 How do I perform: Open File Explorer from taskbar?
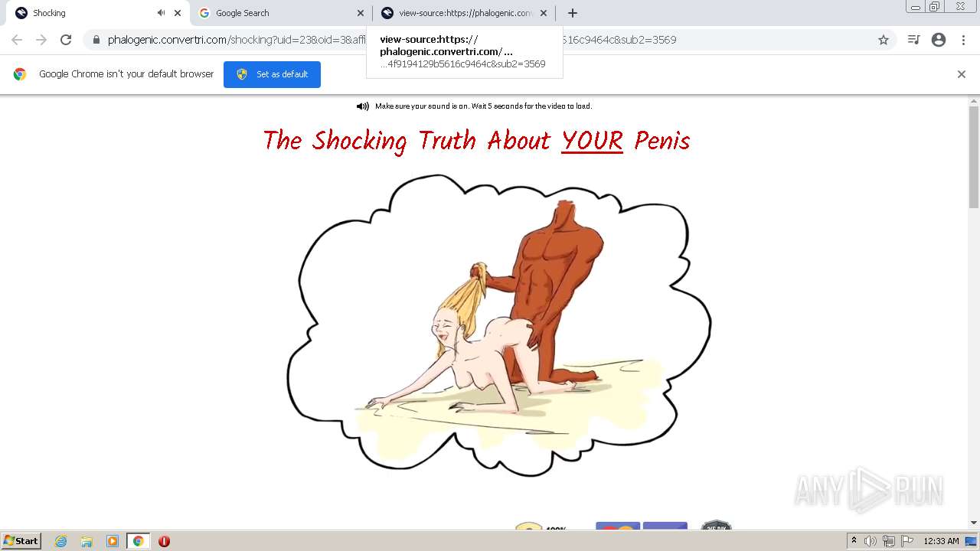pos(87,541)
